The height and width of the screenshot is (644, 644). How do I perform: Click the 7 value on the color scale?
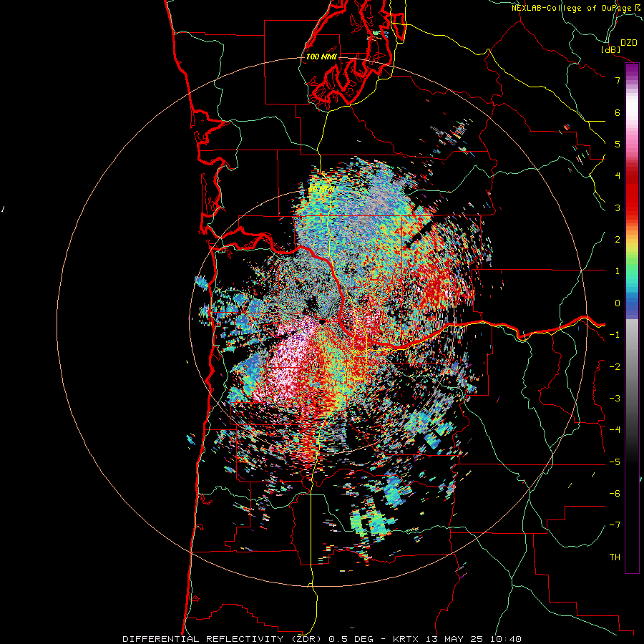click(x=618, y=80)
